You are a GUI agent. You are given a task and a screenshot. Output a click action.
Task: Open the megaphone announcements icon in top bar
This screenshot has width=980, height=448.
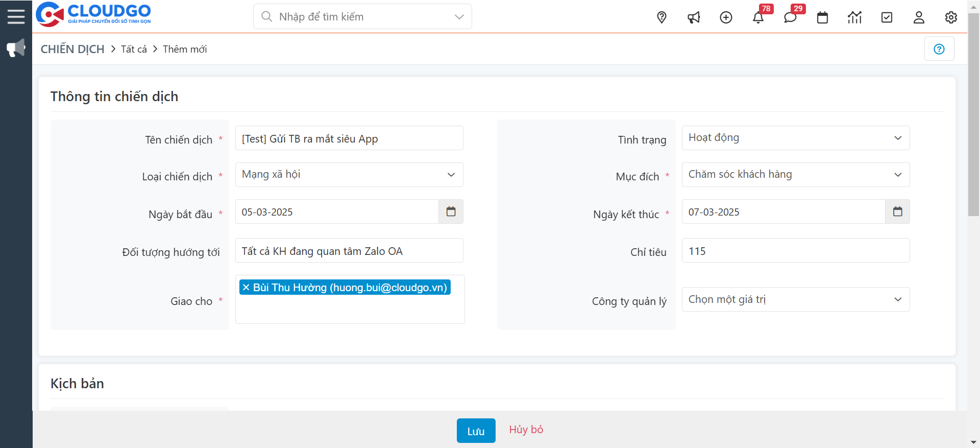tap(694, 17)
